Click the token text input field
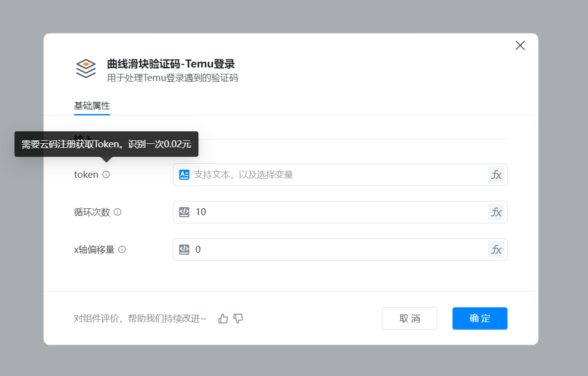 [x=335, y=175]
